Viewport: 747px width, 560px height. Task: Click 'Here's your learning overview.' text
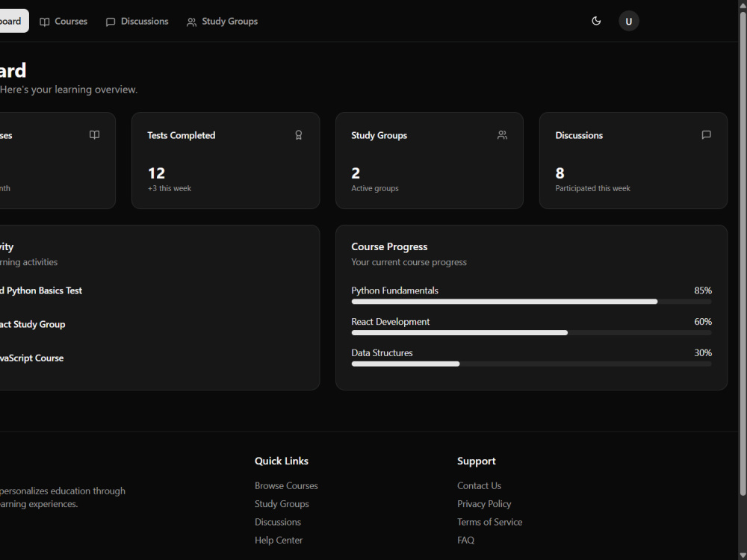tap(69, 90)
